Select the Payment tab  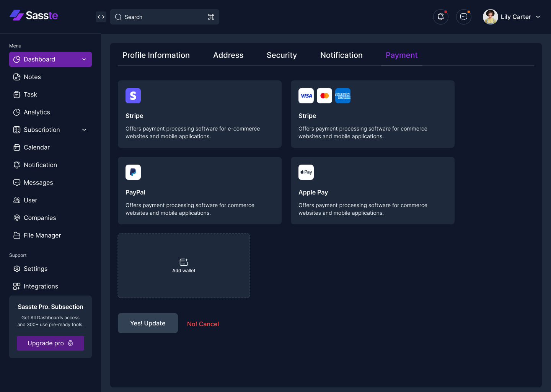(x=401, y=55)
